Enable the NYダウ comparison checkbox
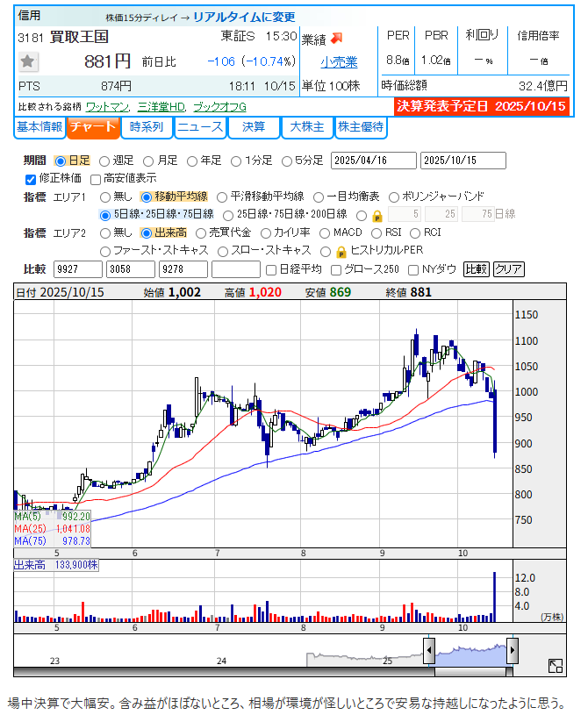Image resolution: width=588 pixels, height=722 pixels. coord(413,270)
